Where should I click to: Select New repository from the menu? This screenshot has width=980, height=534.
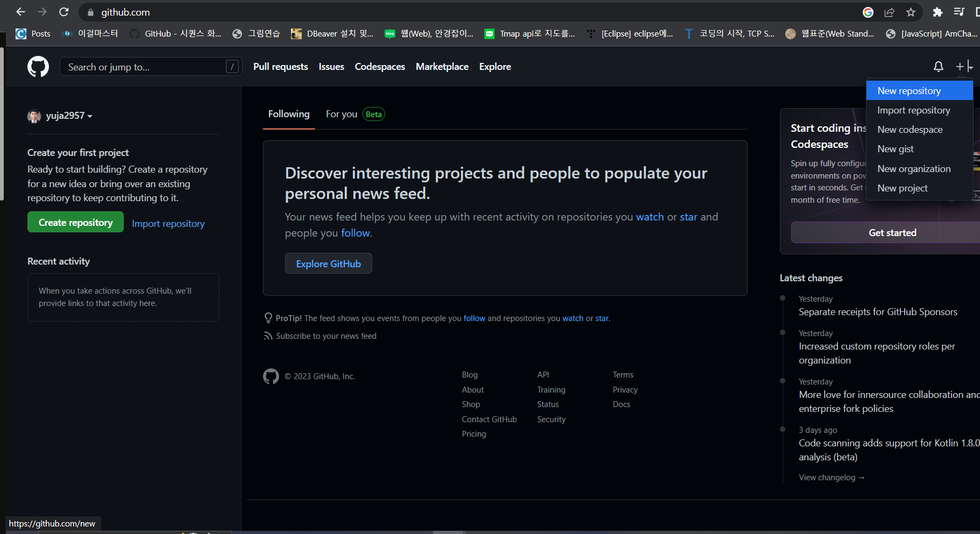pos(920,91)
